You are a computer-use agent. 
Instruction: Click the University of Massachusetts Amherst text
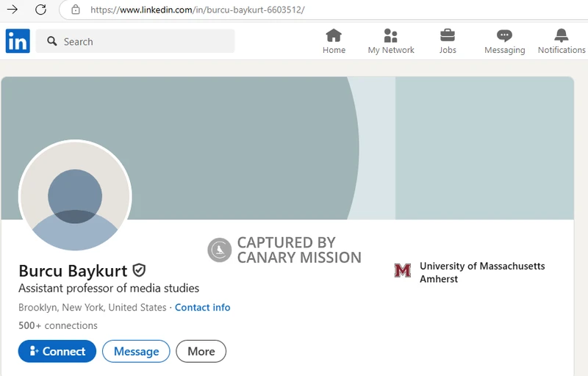tap(481, 272)
